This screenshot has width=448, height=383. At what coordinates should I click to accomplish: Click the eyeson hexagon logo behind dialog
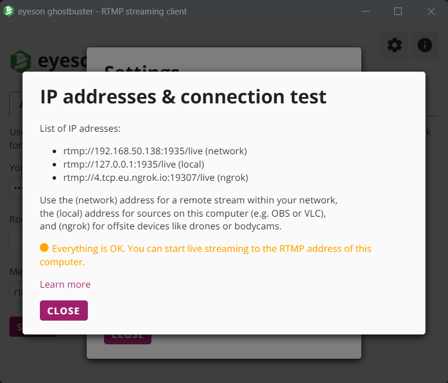(x=21, y=61)
